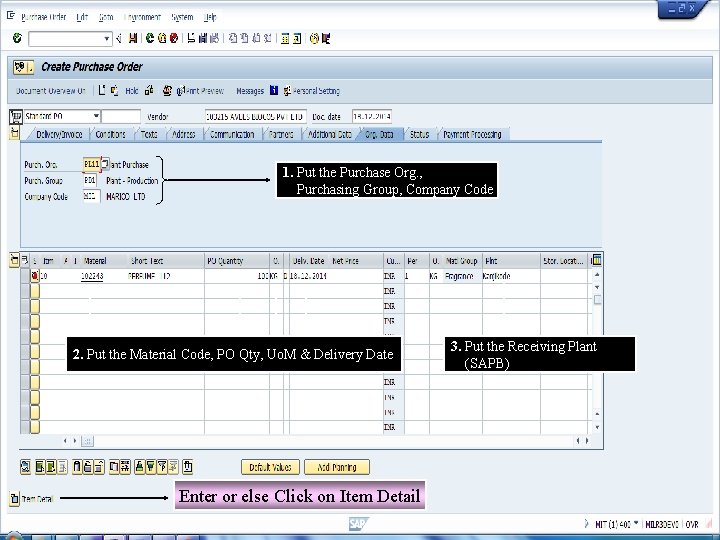Click the Other Purchase Order icon before Hold
720x540 pixels.
[114, 90]
